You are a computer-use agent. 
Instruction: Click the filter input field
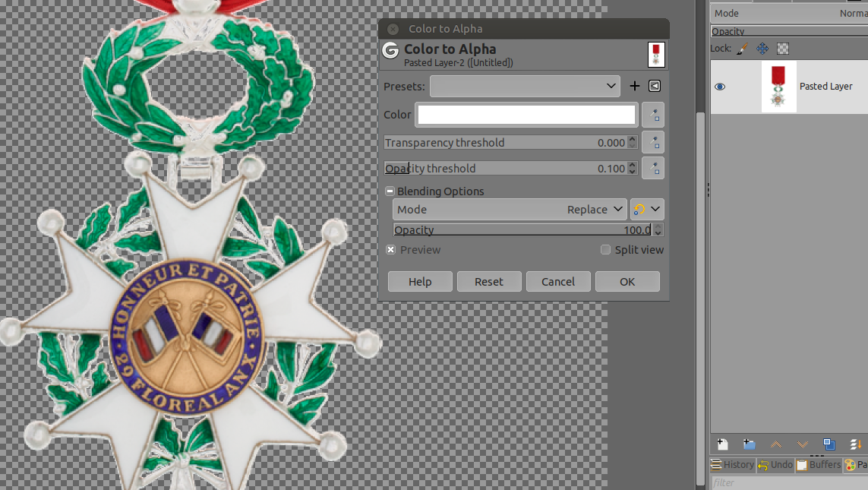(789, 482)
